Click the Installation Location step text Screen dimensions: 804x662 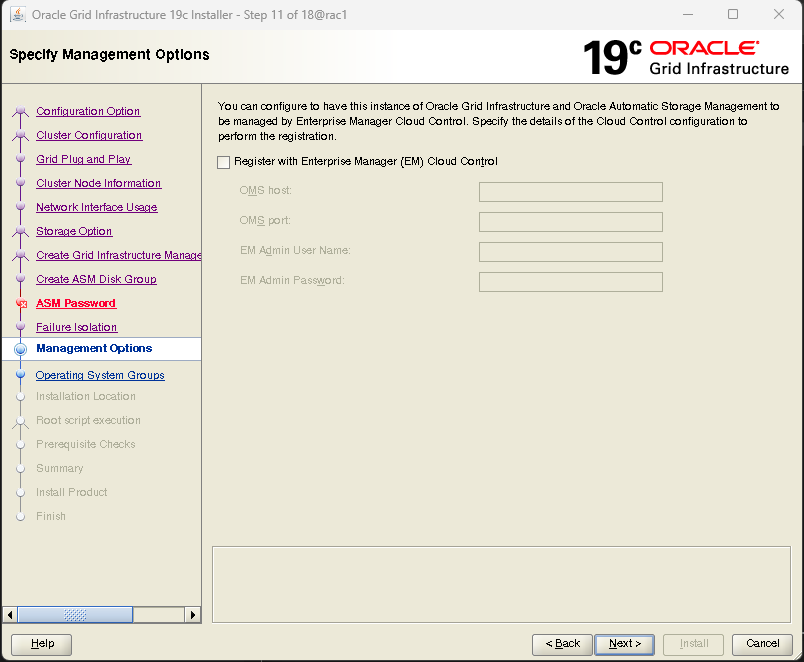click(86, 396)
